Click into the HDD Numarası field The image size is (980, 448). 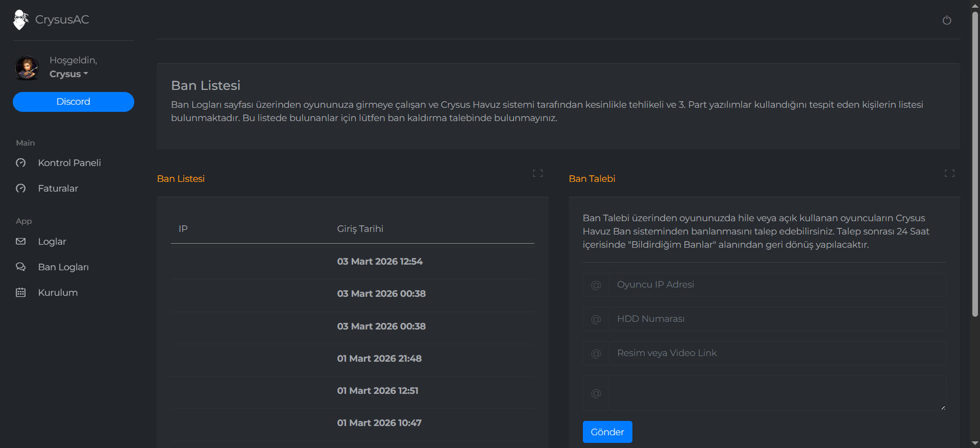(777, 319)
